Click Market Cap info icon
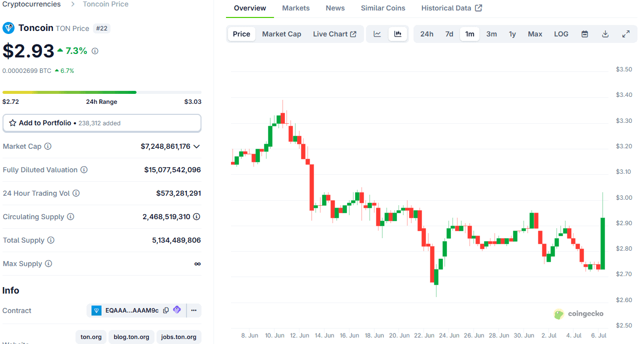Image resolution: width=644 pixels, height=344 pixels. coord(48,146)
